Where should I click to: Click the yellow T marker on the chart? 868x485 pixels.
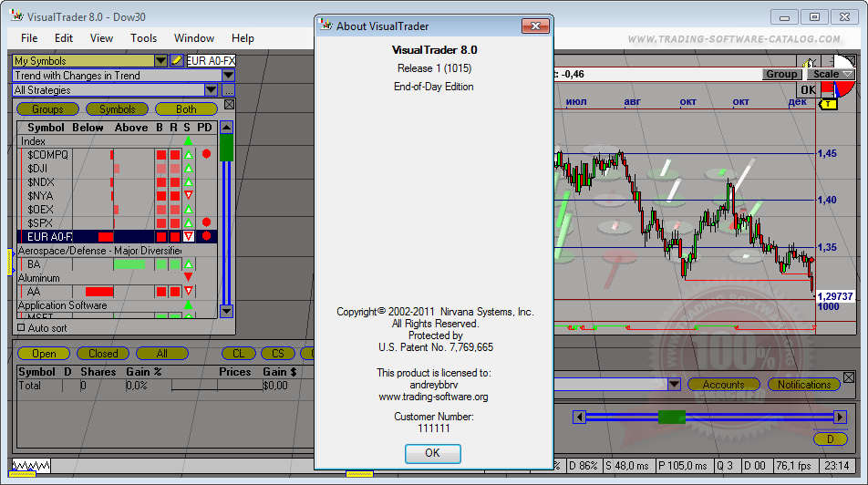(828, 104)
